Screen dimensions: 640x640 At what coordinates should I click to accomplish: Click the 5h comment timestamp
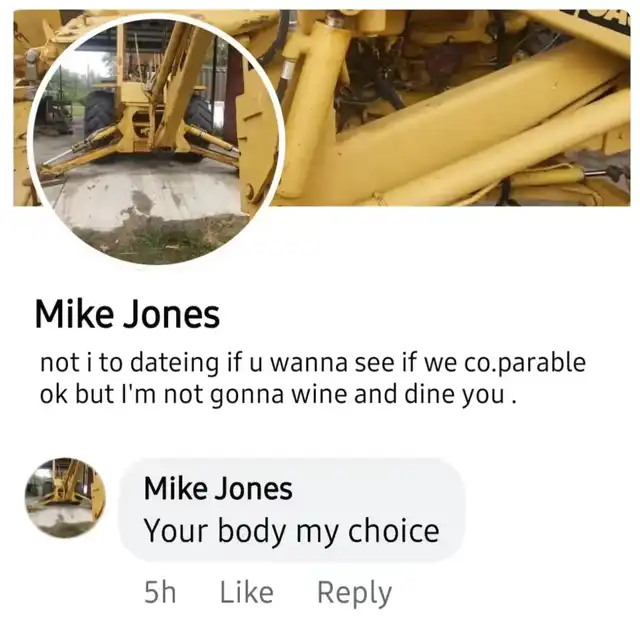(x=160, y=593)
